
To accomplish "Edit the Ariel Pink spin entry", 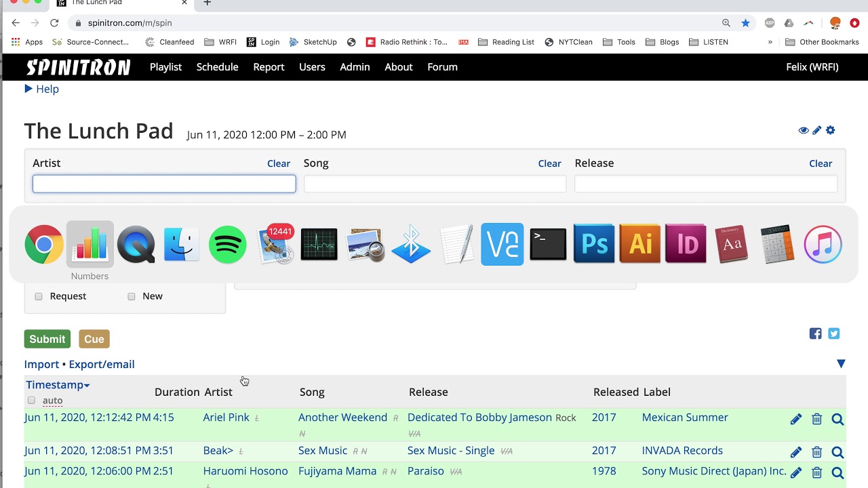I will coord(795,420).
